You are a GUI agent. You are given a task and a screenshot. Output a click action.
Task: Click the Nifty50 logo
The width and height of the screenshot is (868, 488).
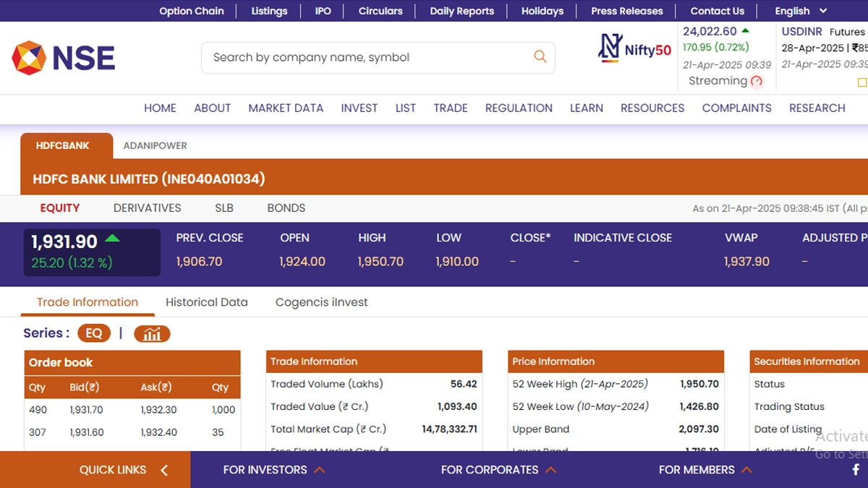pos(634,48)
